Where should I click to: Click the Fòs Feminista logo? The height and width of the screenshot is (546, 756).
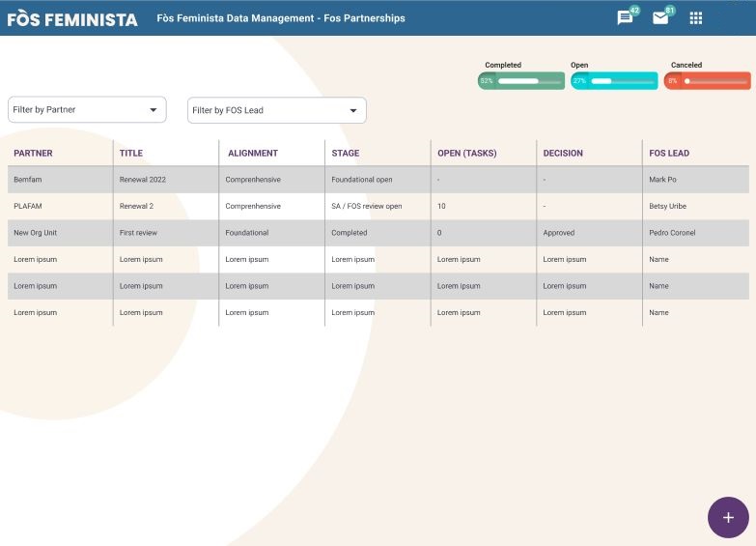tap(72, 18)
